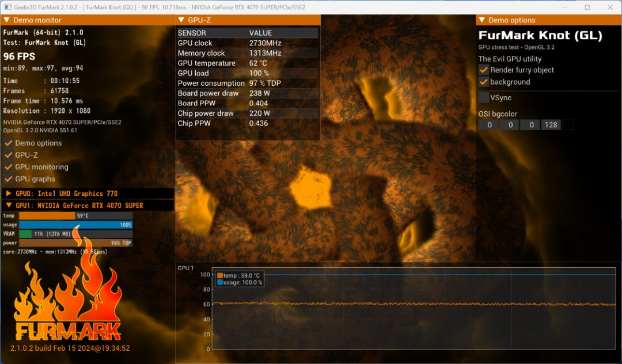622x364 pixels.
Task: Click the power bar showing 96% TDP
Action: click(x=75, y=243)
